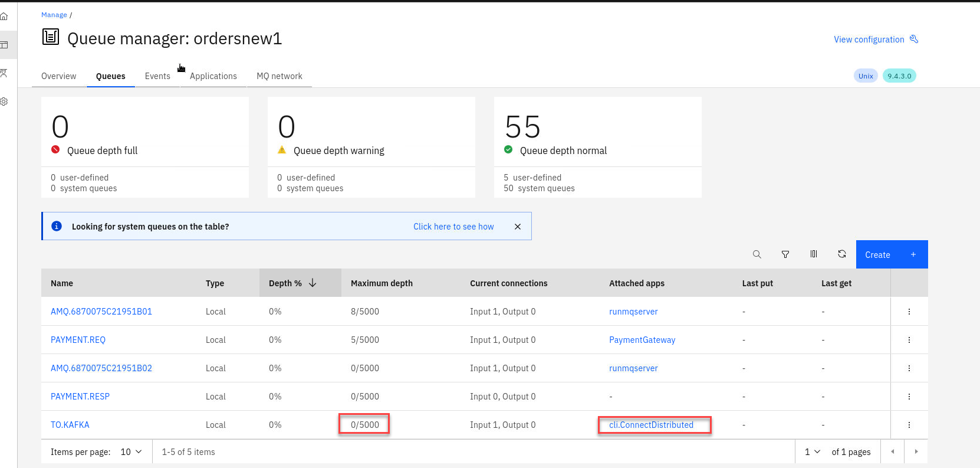Open the TO.KAFKA queue link
The width and height of the screenshot is (980, 468).
(x=70, y=425)
